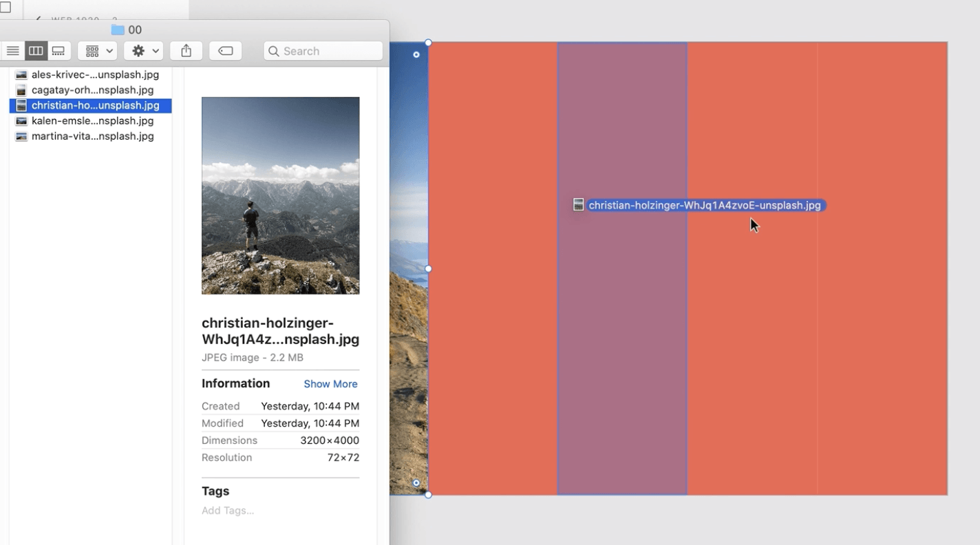This screenshot has height=545, width=980.
Task: Switch Finder to gallery view
Action: 58,51
